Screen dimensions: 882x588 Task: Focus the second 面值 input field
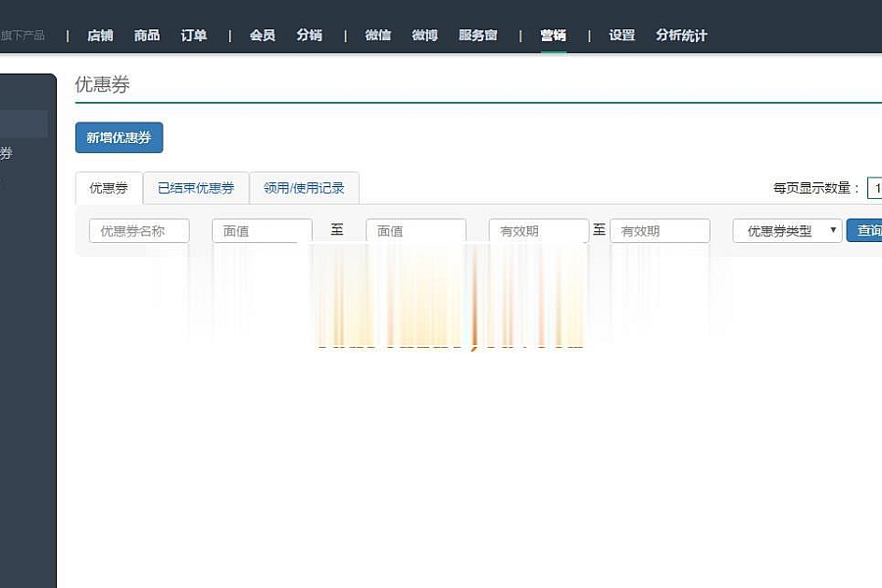416,230
